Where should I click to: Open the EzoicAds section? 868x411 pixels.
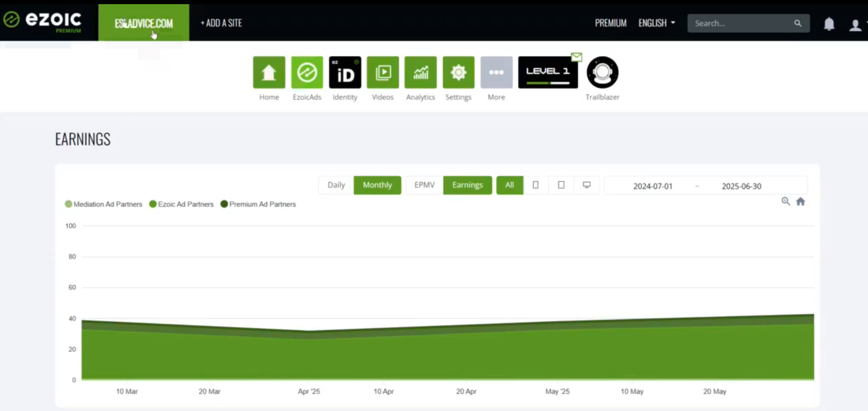tap(307, 73)
